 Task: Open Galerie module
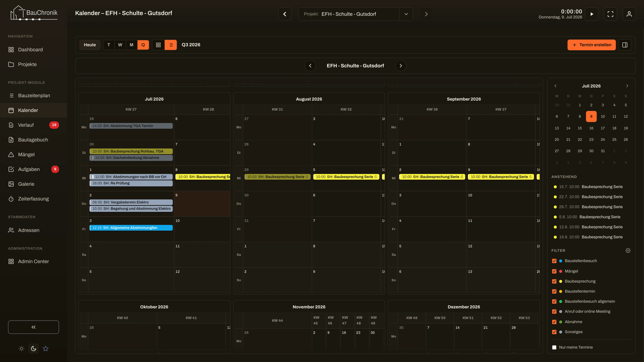click(34, 184)
